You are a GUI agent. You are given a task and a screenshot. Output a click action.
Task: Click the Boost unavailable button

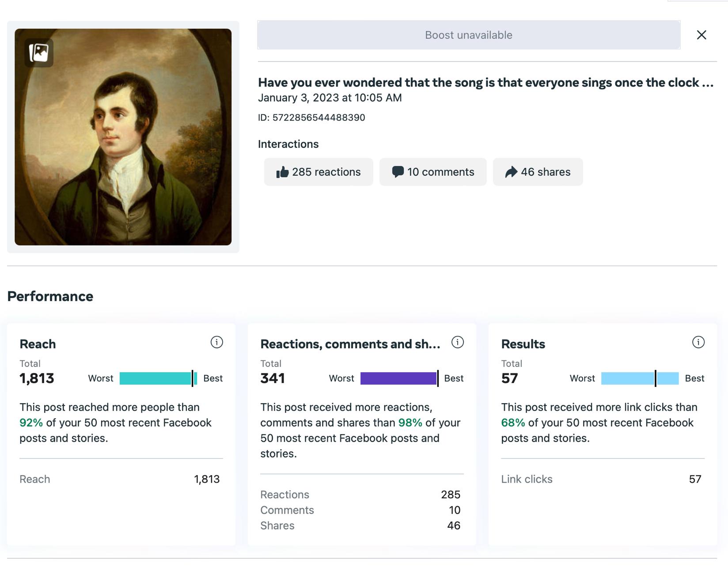tap(469, 35)
